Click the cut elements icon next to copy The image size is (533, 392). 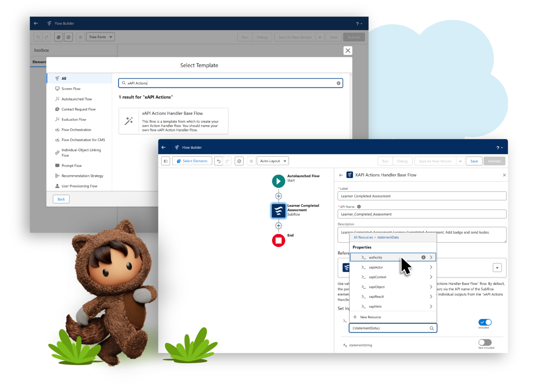pos(69,37)
